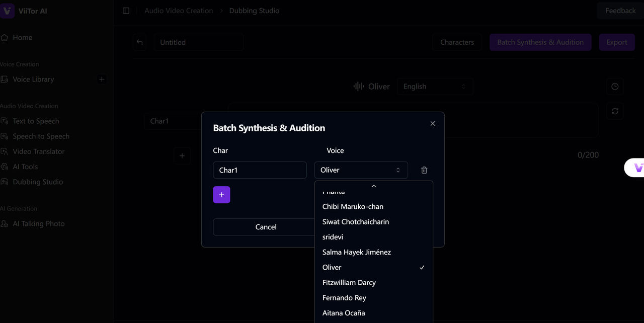Click the back arrow icon beside Untitled

tap(140, 42)
